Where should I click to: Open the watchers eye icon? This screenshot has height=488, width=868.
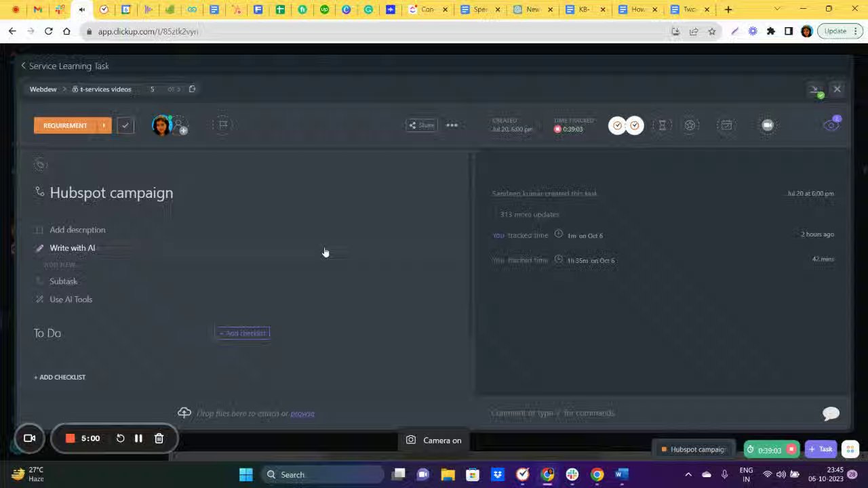coord(831,125)
